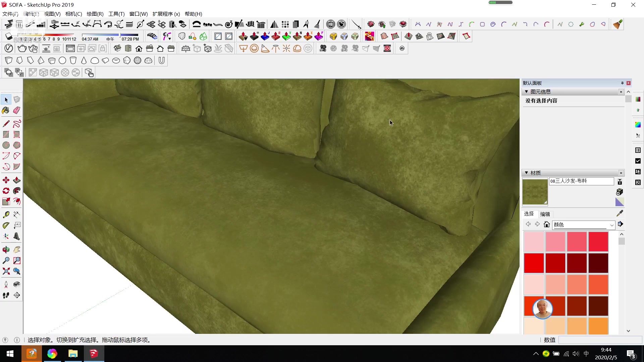
Task: Activate the Orbit tool
Action: click(x=6, y=249)
